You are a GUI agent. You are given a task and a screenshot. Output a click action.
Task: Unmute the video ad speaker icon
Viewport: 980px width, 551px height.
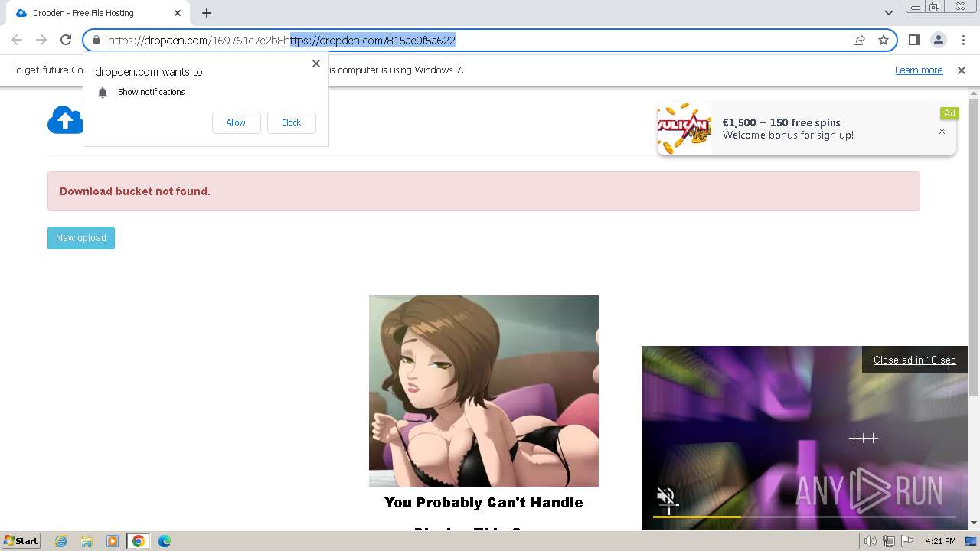pos(665,496)
